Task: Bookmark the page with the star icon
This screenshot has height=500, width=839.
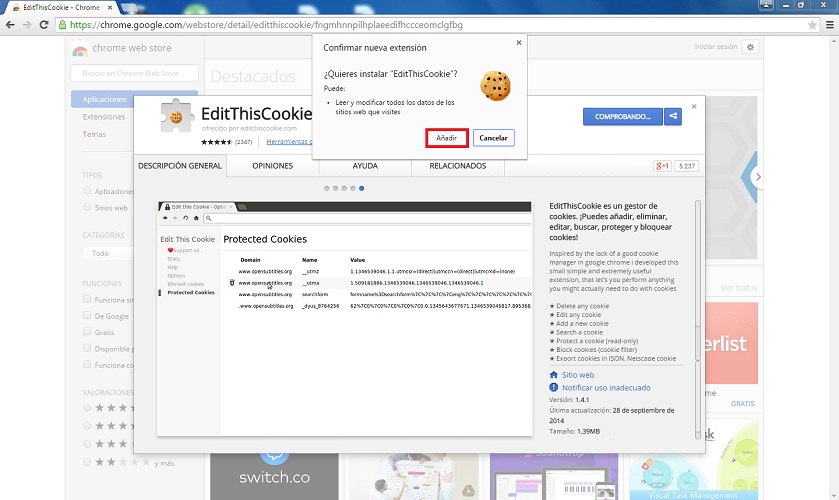Action: [x=812, y=25]
